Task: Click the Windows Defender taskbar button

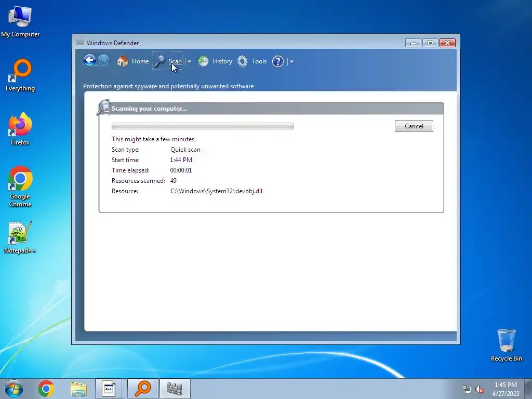Action: (x=175, y=389)
